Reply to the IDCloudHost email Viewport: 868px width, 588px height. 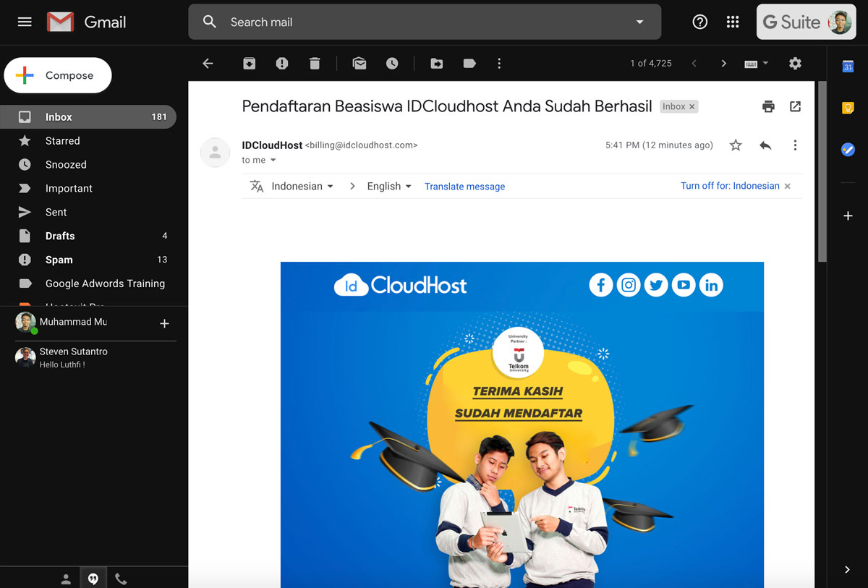765,145
